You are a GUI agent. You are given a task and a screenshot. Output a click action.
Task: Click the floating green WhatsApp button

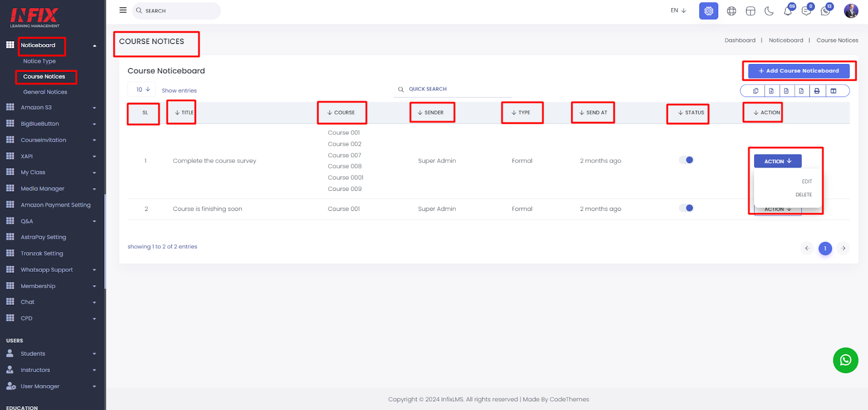pyautogui.click(x=845, y=360)
